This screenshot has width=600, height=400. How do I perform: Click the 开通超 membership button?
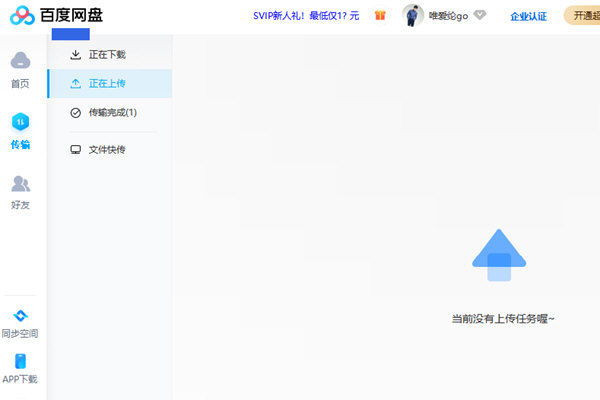pos(582,16)
